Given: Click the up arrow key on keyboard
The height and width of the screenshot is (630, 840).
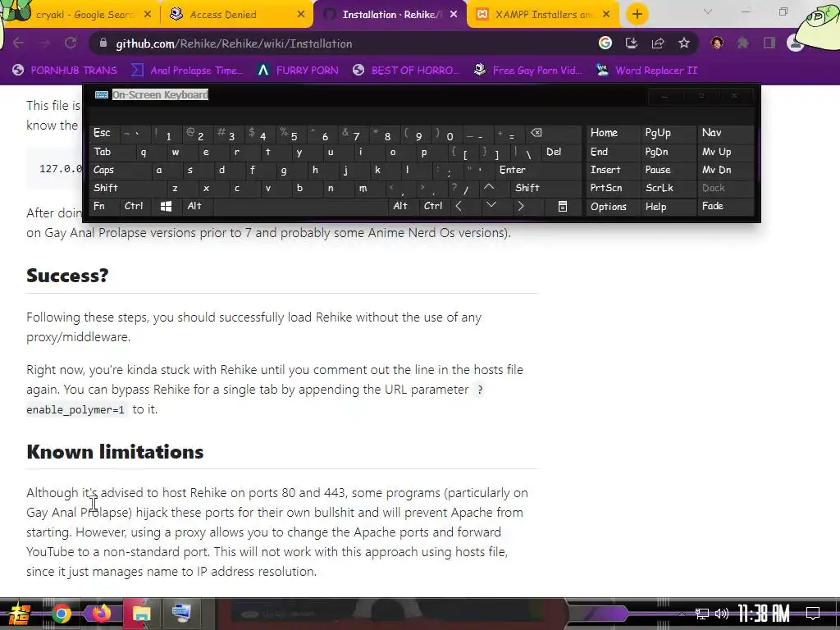Looking at the screenshot, I should point(489,188).
